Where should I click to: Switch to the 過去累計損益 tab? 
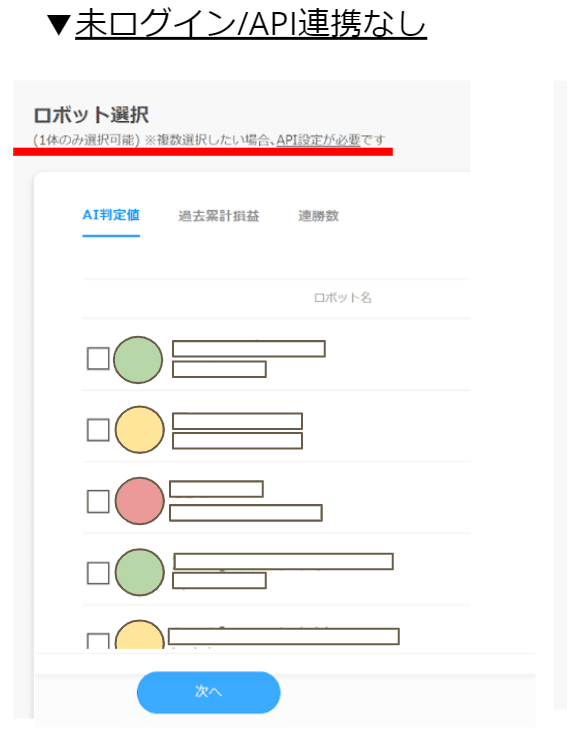[x=219, y=216]
